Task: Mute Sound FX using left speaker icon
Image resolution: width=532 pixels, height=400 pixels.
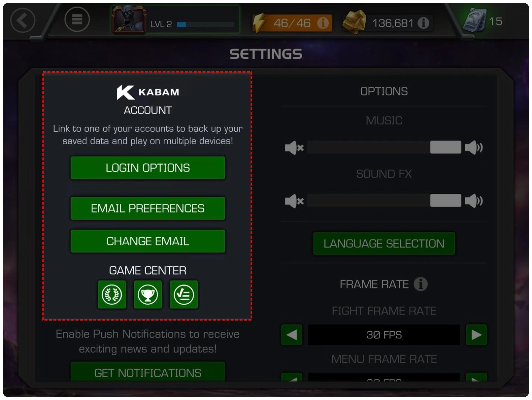Action: (x=294, y=201)
